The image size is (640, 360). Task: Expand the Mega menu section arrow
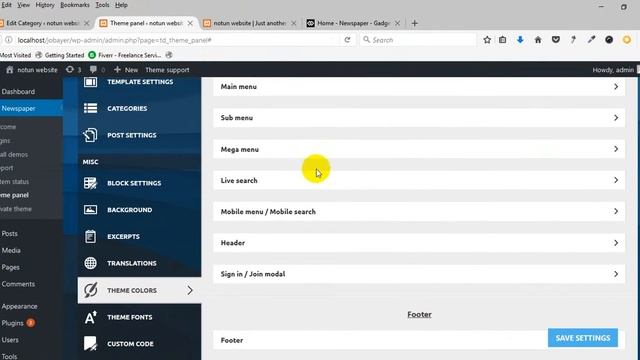click(616, 149)
